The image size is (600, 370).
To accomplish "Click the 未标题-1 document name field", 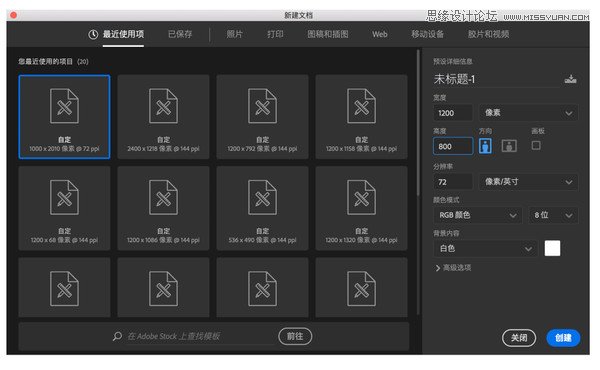I will [x=496, y=79].
